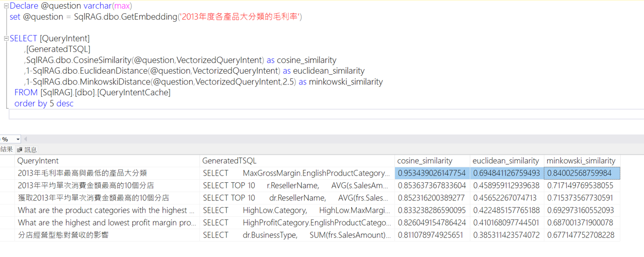Screen dimensions: 644x257
Task: Select minkowski value 0.717149769538055
Action: [x=582, y=185]
